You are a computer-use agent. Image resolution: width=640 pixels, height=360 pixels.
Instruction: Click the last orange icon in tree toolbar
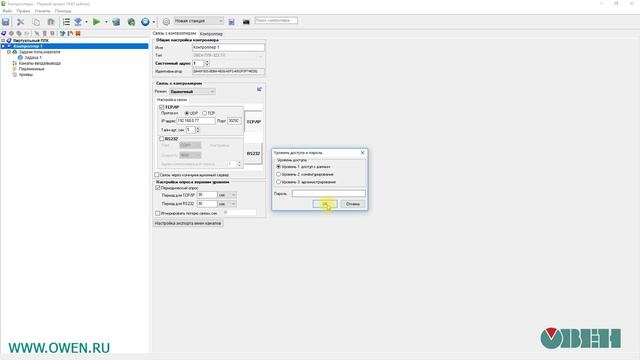pos(78,33)
